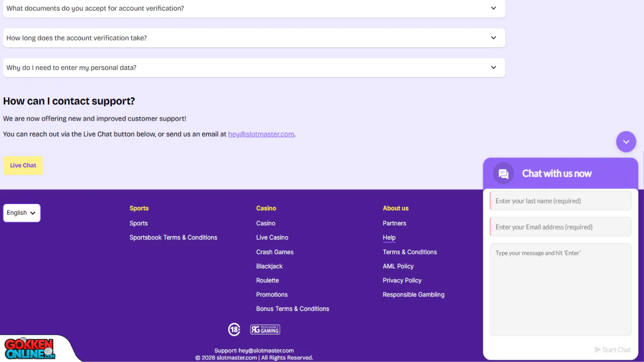Open the hey@slotmaster.com email link
Viewport: 644px width, 362px height.
pos(261,134)
